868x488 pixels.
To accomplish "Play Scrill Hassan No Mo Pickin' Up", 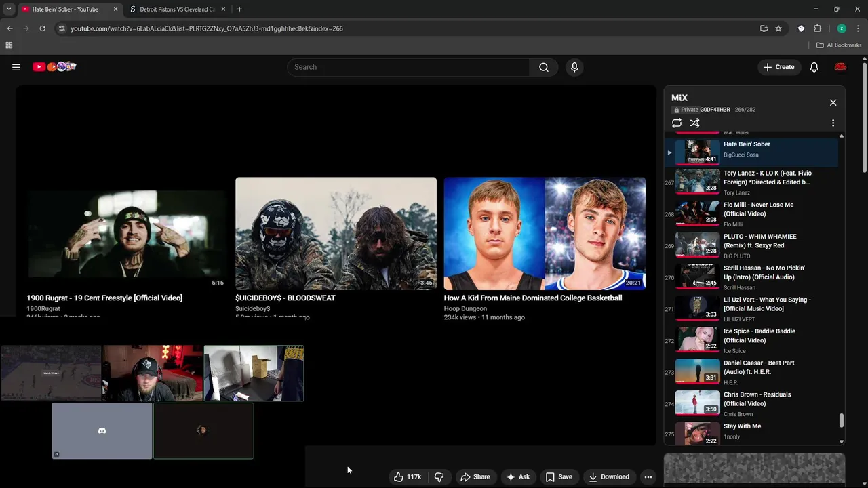I will coord(751,278).
